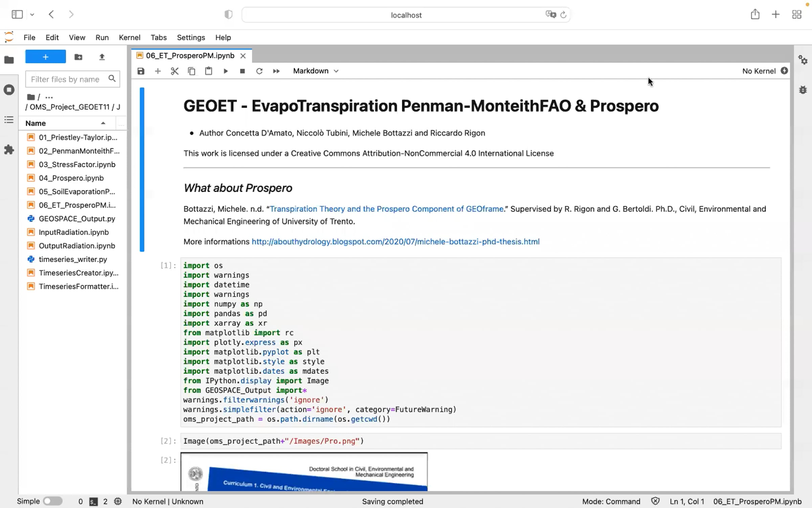Save the notebook with the floppy icon

click(141, 71)
